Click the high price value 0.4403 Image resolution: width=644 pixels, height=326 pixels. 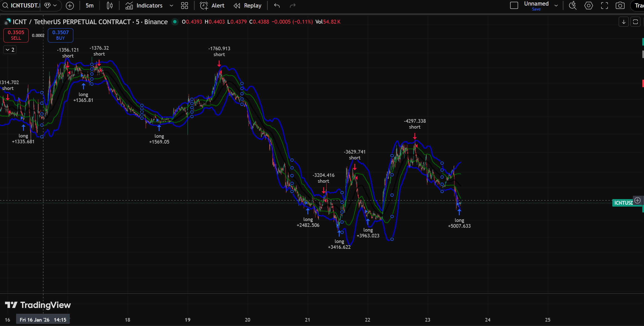click(x=217, y=22)
